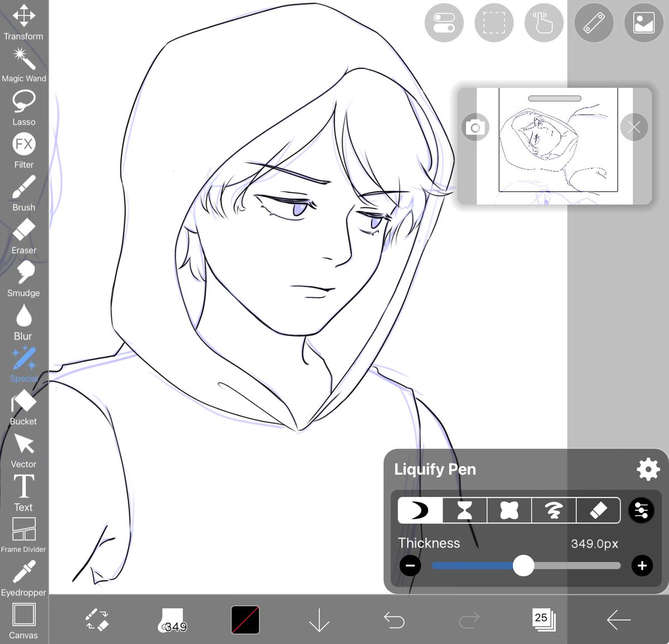
Task: Select the Magic Wand tool
Action: (x=23, y=65)
